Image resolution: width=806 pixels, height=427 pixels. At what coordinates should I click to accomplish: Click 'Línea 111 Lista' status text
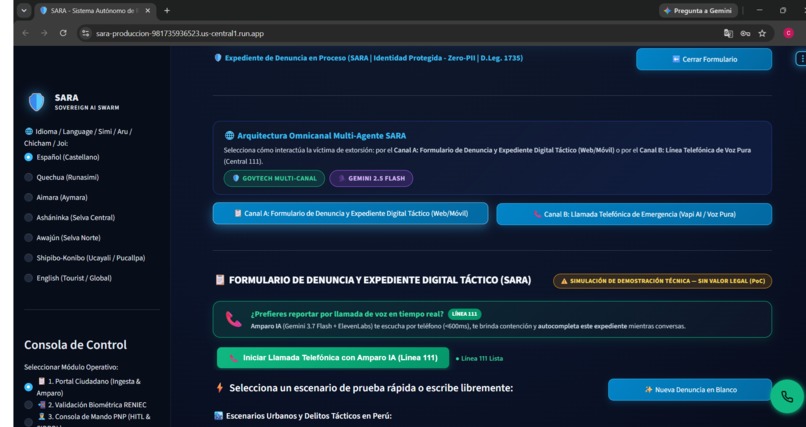(482, 358)
